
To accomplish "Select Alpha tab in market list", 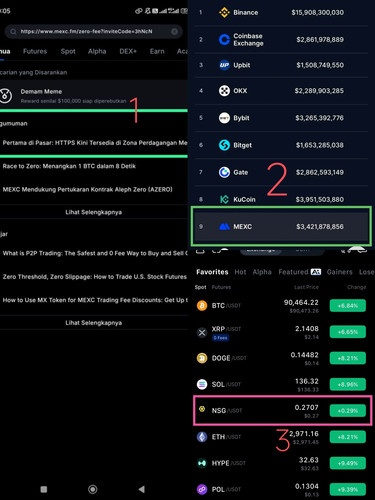I will click(x=262, y=272).
